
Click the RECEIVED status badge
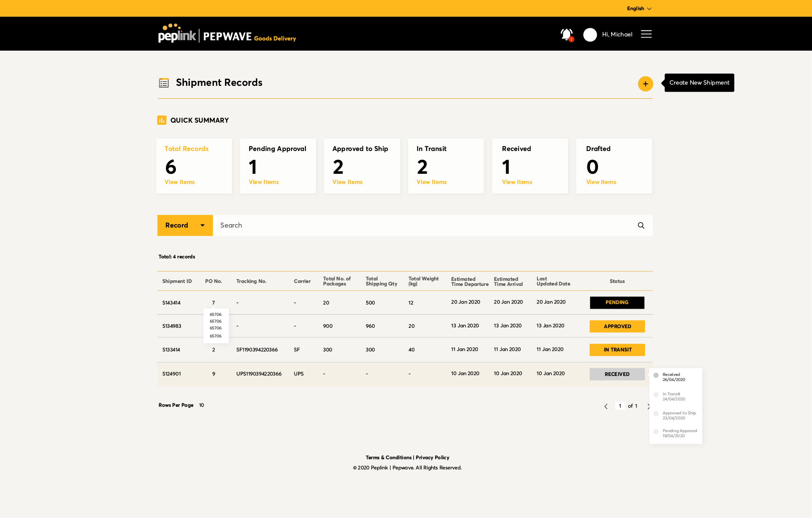click(x=617, y=374)
